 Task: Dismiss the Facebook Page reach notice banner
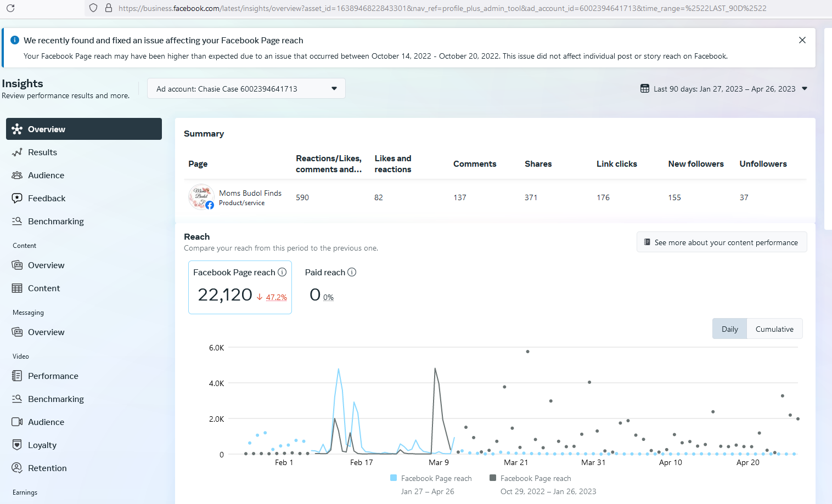click(802, 40)
